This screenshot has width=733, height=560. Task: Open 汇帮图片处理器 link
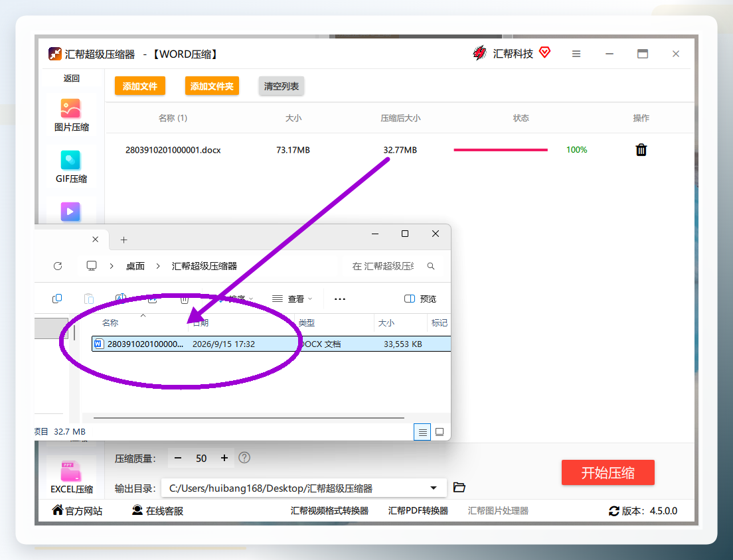[x=499, y=510]
